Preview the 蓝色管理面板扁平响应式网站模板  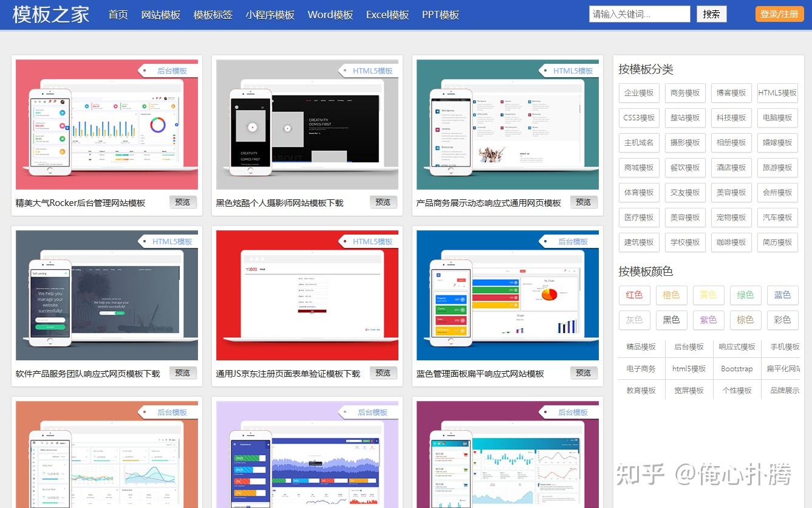coord(584,373)
